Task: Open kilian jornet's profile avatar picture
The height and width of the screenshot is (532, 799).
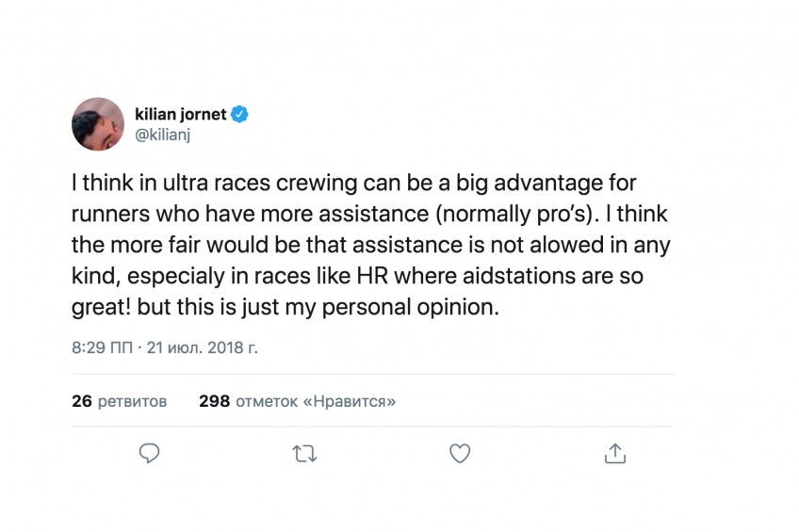Action: [x=98, y=124]
